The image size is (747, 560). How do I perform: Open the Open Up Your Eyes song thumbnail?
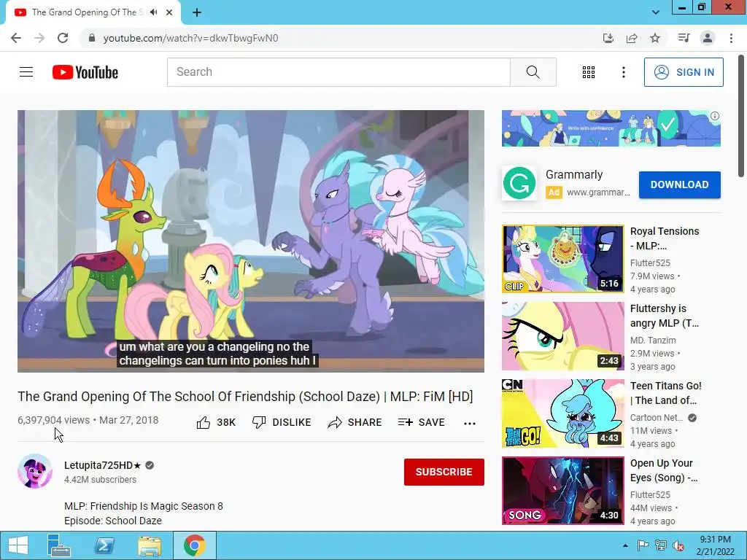(562, 491)
